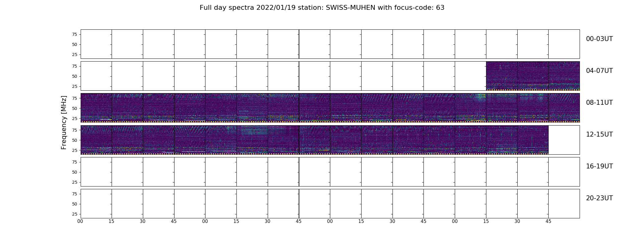644x245 pixels.
Task: Click the last empty panel in 20-23UT row
Action: coord(564,204)
